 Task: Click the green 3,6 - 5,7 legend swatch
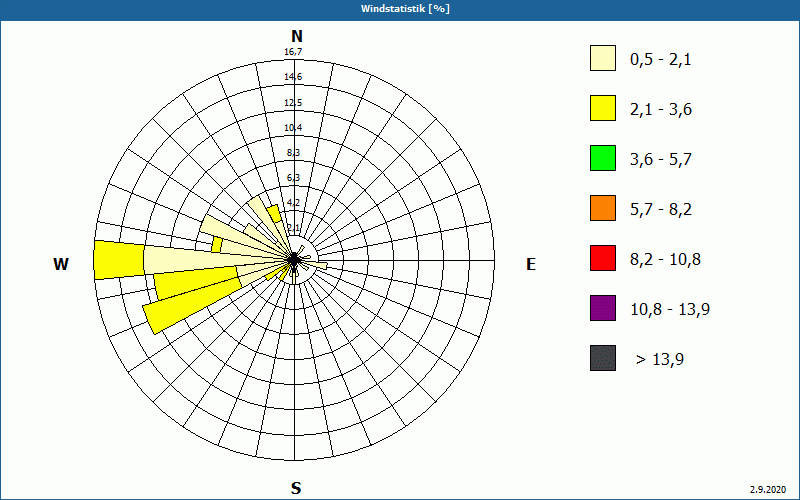point(603,158)
